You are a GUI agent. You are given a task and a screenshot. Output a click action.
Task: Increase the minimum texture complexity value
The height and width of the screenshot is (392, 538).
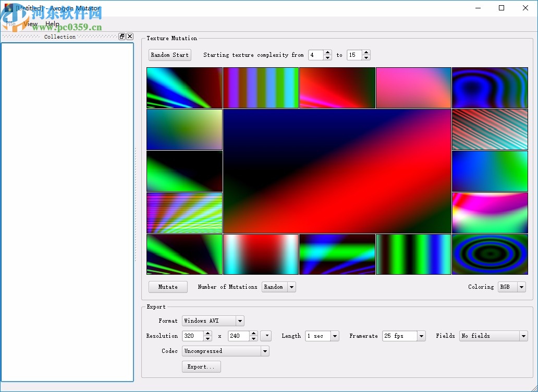coord(327,52)
